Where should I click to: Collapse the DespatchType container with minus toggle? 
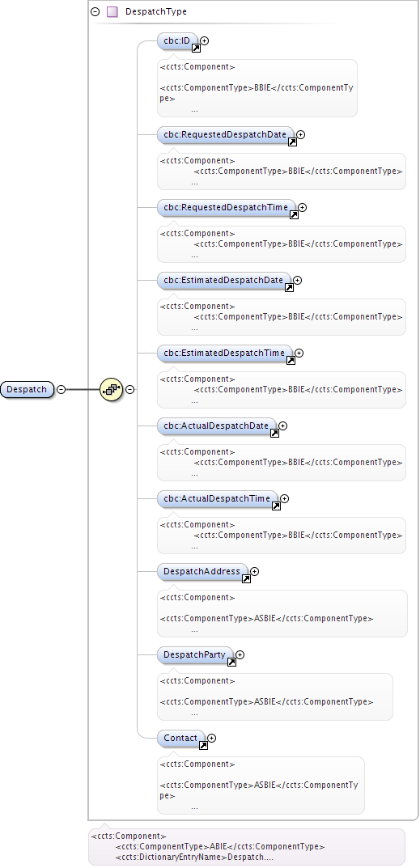95,11
